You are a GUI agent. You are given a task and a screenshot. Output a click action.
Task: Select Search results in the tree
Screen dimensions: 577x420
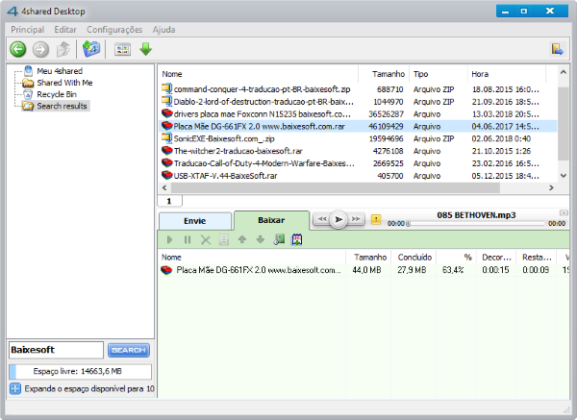(x=61, y=106)
